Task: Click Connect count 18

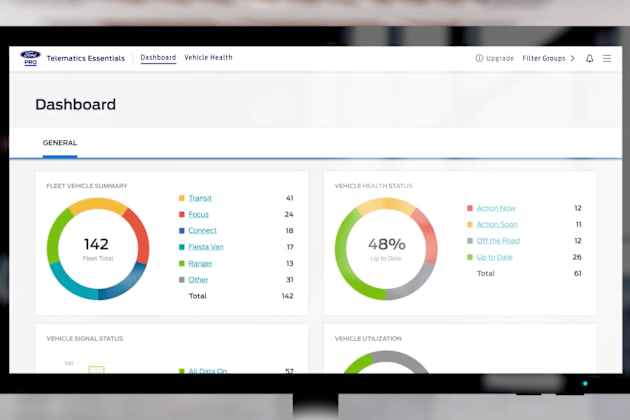Action: [x=289, y=230]
